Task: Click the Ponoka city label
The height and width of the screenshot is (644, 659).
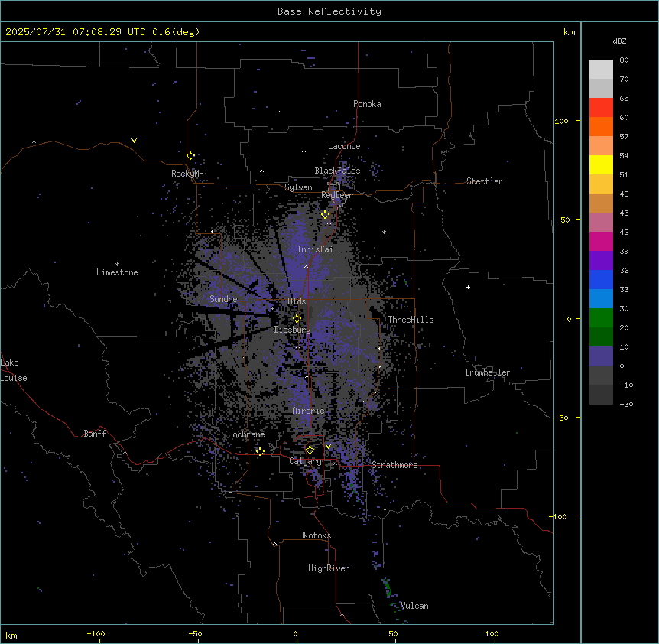Action: pos(367,104)
